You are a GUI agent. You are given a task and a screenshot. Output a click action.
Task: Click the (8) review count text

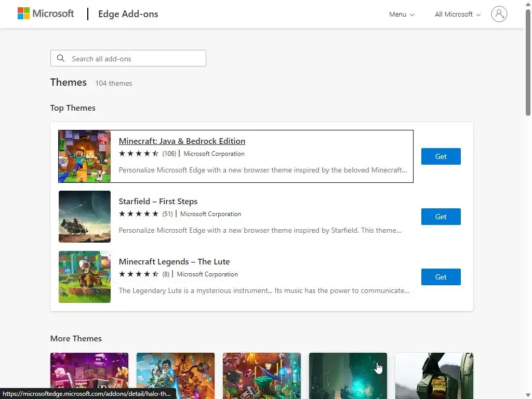coord(166,274)
